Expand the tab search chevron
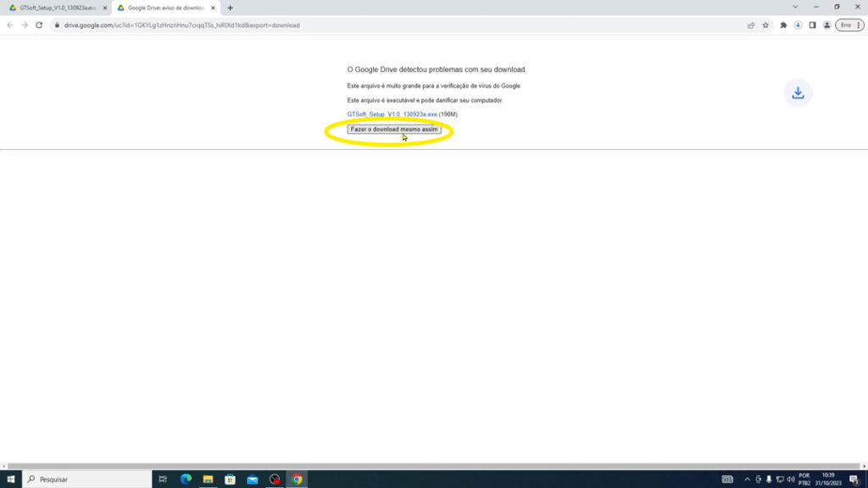 pos(795,7)
